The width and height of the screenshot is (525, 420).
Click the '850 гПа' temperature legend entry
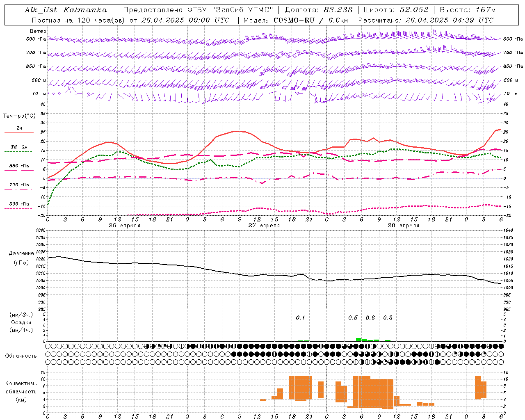tap(19, 166)
